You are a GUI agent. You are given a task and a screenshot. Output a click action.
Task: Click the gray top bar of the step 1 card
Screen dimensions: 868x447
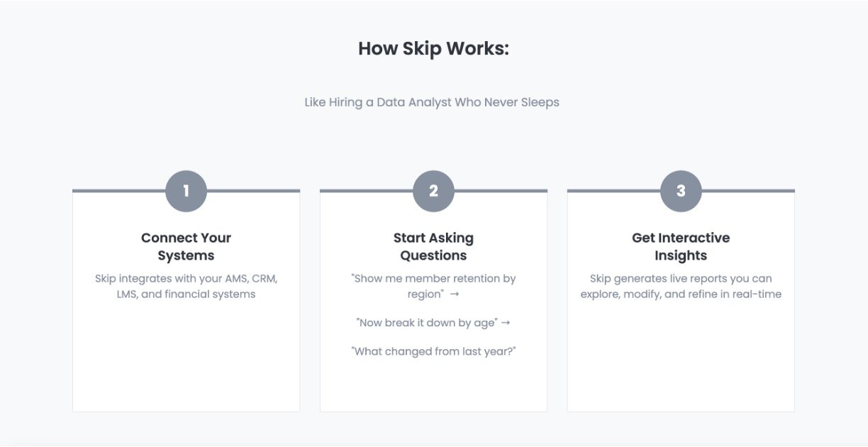113,191
